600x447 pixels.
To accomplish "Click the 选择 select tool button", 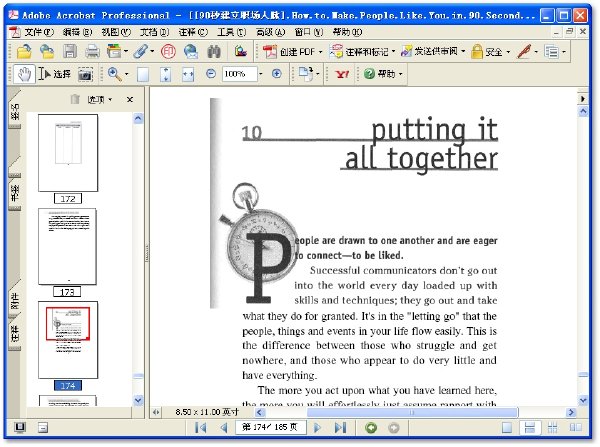I will coord(54,73).
